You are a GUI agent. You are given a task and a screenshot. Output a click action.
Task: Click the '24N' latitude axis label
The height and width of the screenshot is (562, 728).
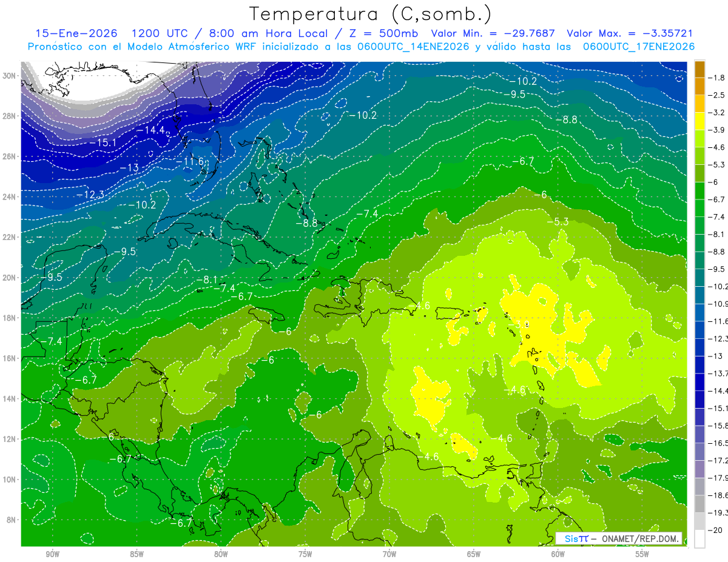pyautogui.click(x=10, y=196)
